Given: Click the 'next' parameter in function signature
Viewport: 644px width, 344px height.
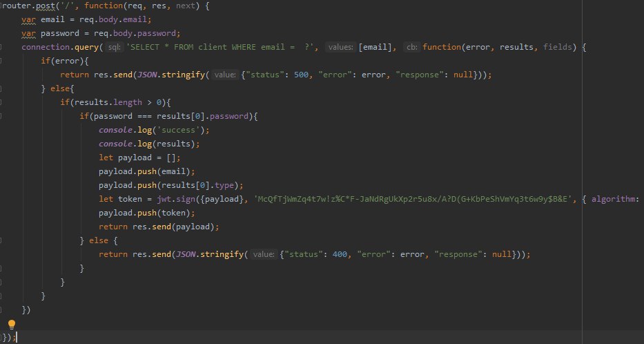Looking at the screenshot, I should pyautogui.click(x=185, y=6).
